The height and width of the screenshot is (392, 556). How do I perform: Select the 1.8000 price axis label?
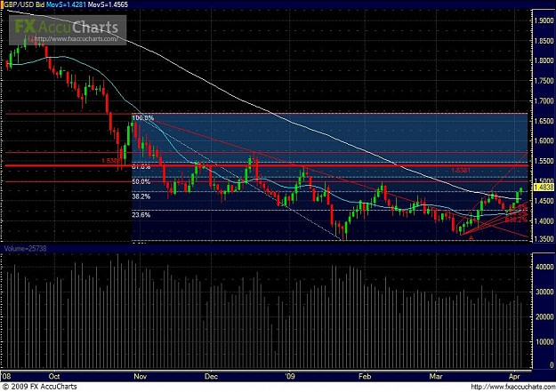[544, 60]
